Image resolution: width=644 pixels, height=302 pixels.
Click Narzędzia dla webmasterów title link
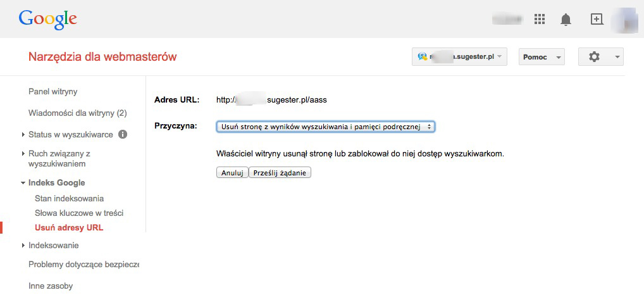[x=102, y=57]
